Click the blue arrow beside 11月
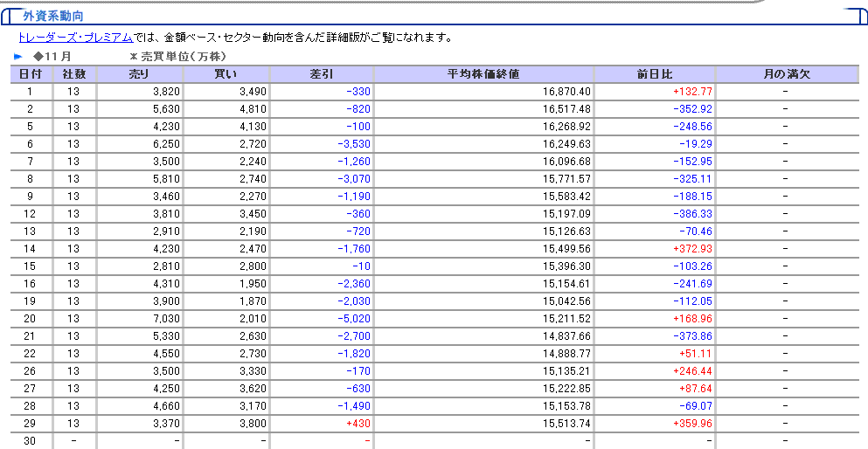 (18, 56)
